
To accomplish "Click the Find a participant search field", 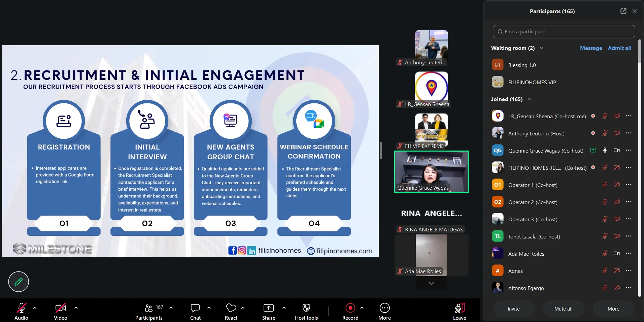I will [x=564, y=32].
